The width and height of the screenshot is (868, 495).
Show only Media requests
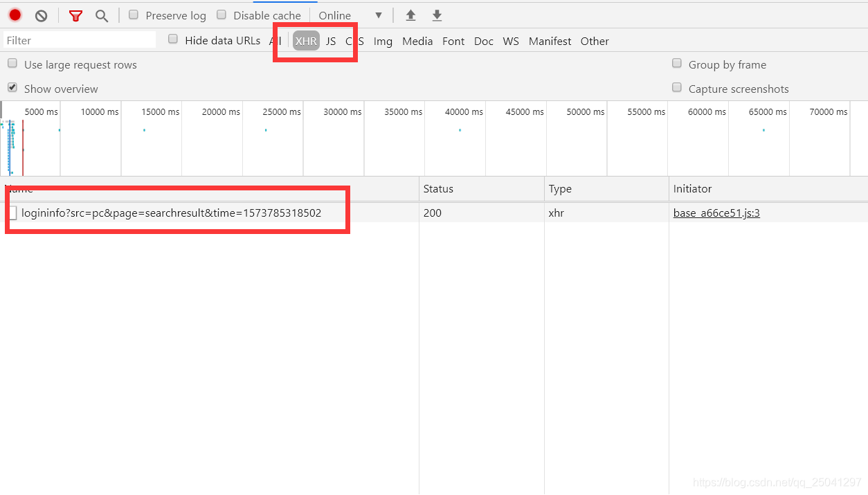click(x=417, y=41)
